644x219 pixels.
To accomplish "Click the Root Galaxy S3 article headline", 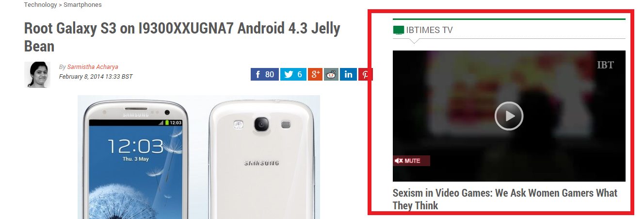I will point(182,37).
